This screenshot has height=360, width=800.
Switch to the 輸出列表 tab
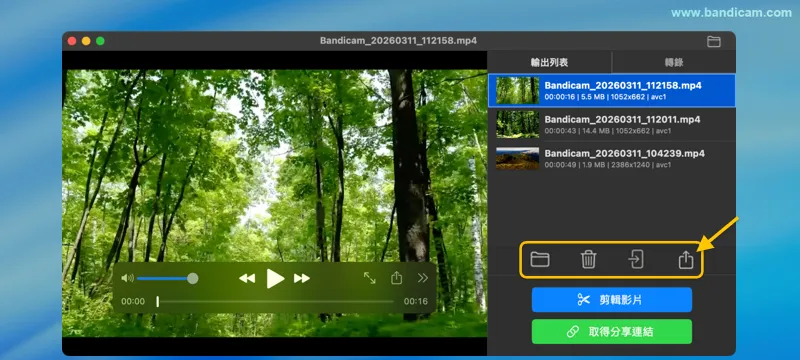pos(549,62)
